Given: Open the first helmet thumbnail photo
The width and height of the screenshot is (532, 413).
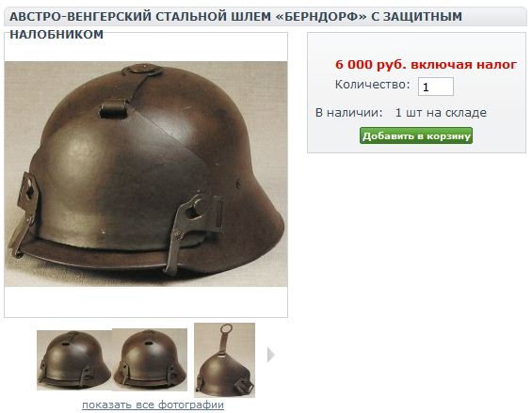Looking at the screenshot, I should pyautogui.click(x=74, y=359).
